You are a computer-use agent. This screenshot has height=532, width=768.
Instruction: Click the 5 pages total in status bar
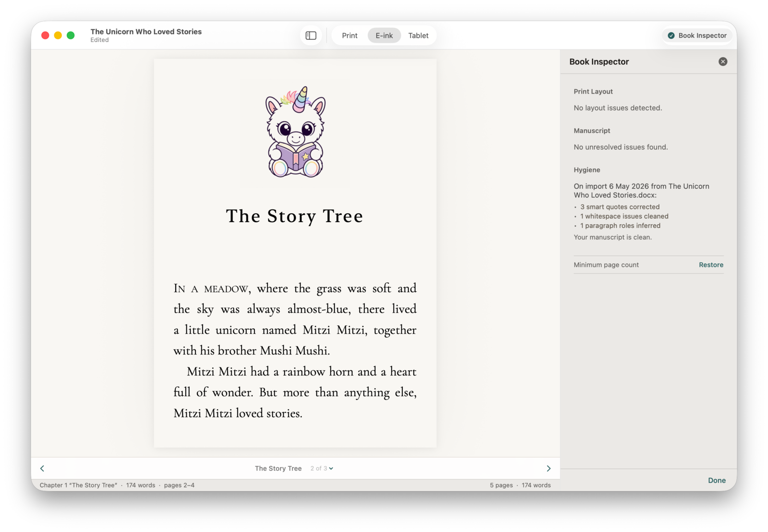tap(501, 485)
